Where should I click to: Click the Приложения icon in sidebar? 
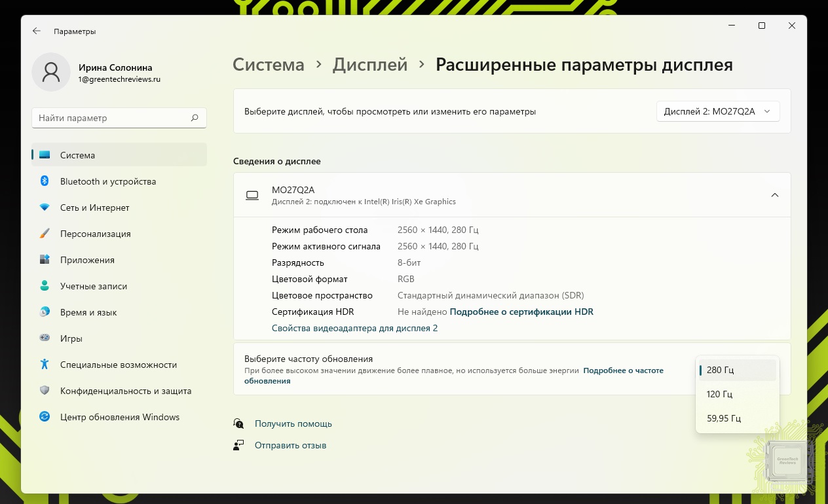45,260
